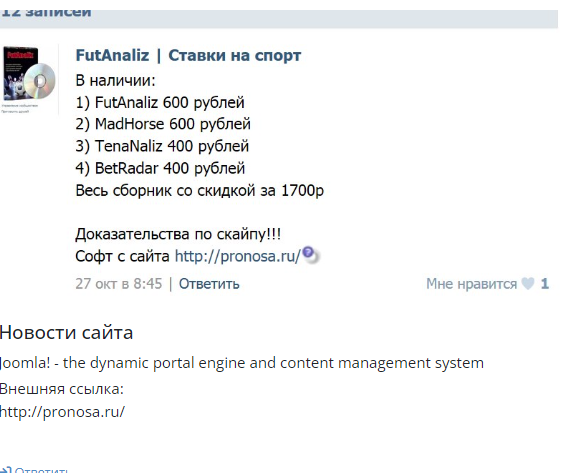Click the Доказательства по скайпу!!! line
The image size is (578, 473).
click(x=178, y=234)
